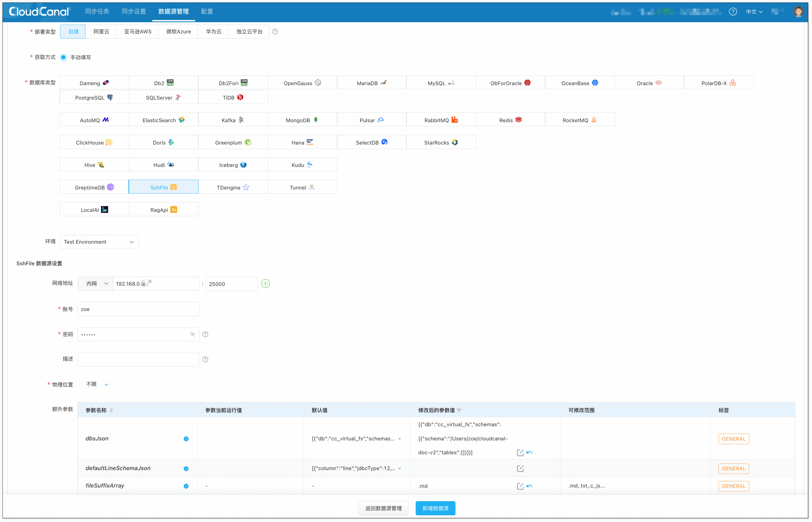The height and width of the screenshot is (522, 812).
Task: Click the filter icon on modified value column
Action: click(459, 410)
